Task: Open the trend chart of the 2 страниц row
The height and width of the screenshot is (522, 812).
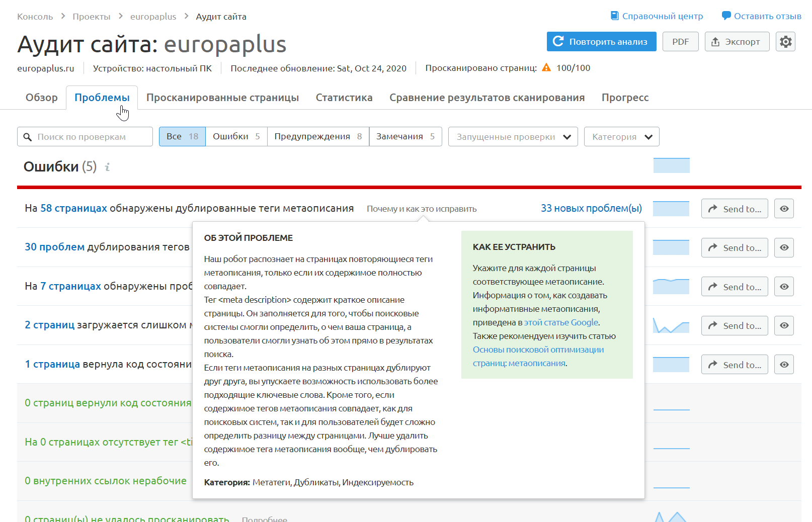Action: coord(671,325)
